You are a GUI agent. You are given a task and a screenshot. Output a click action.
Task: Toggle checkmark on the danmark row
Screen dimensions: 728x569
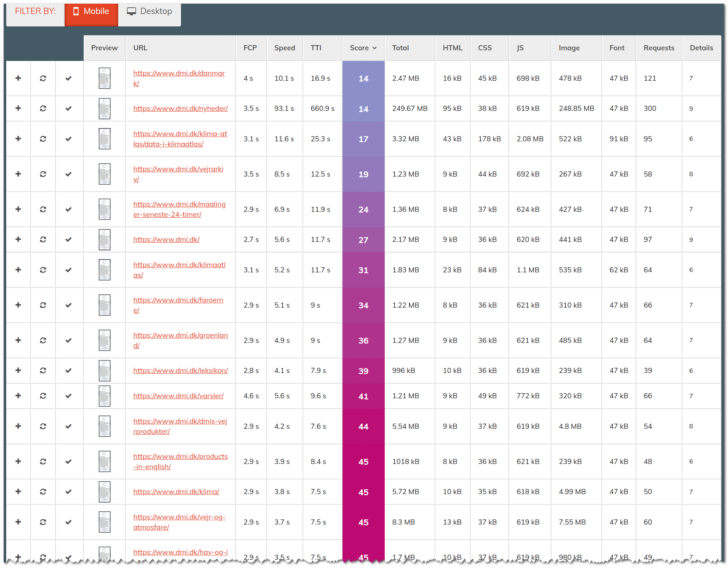(x=68, y=78)
